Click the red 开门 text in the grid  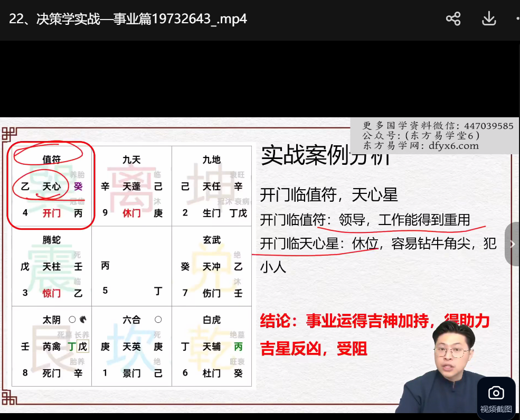click(52, 213)
